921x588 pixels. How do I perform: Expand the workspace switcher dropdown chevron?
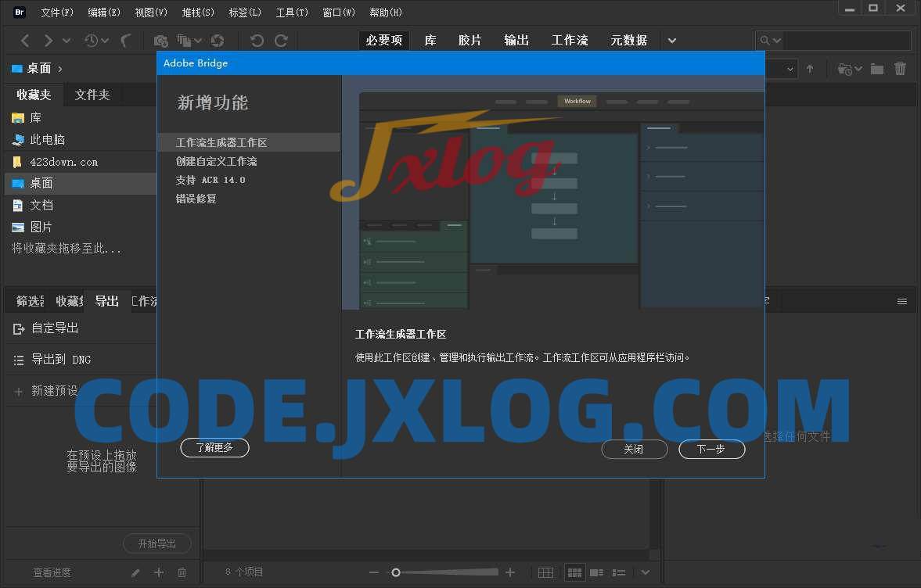point(671,41)
